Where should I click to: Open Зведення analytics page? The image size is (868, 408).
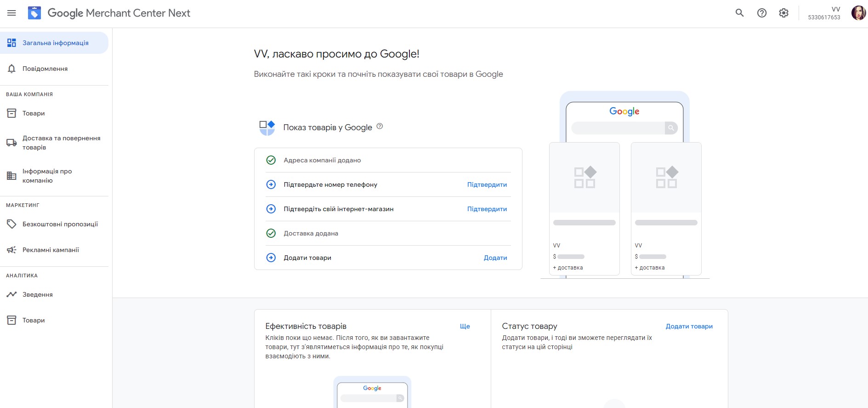click(x=38, y=294)
